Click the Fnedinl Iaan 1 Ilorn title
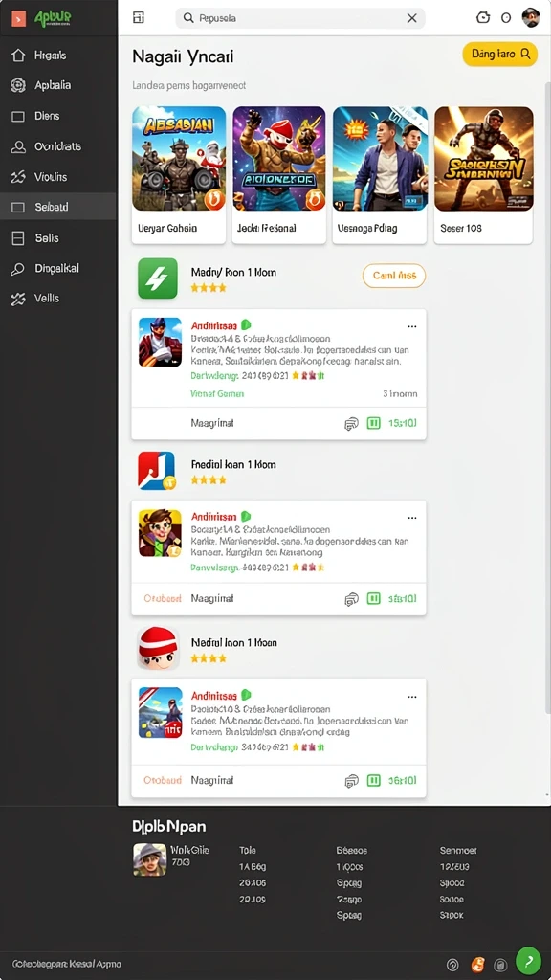 (233, 464)
